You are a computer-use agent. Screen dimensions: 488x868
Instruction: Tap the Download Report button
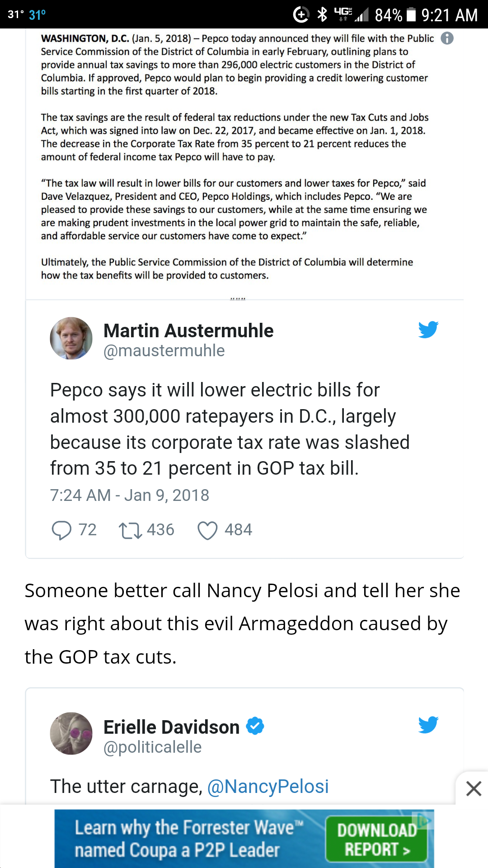tap(376, 839)
